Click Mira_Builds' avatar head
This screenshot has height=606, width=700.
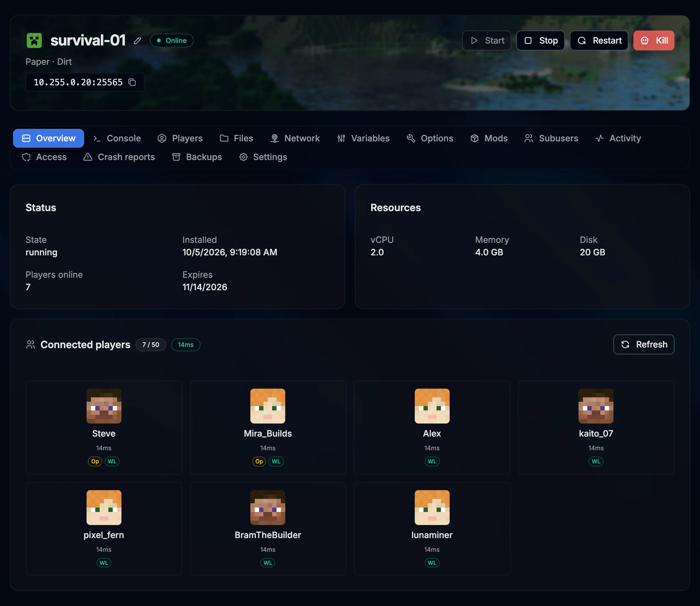click(x=267, y=406)
